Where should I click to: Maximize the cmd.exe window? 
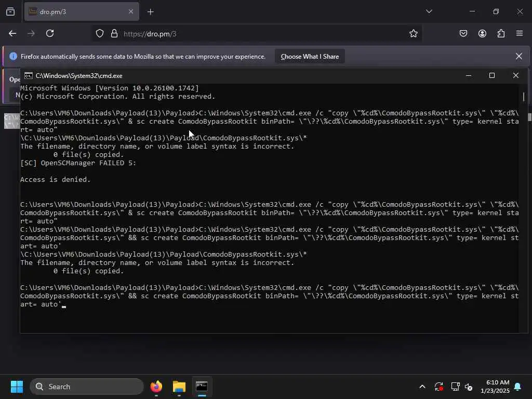(492, 76)
